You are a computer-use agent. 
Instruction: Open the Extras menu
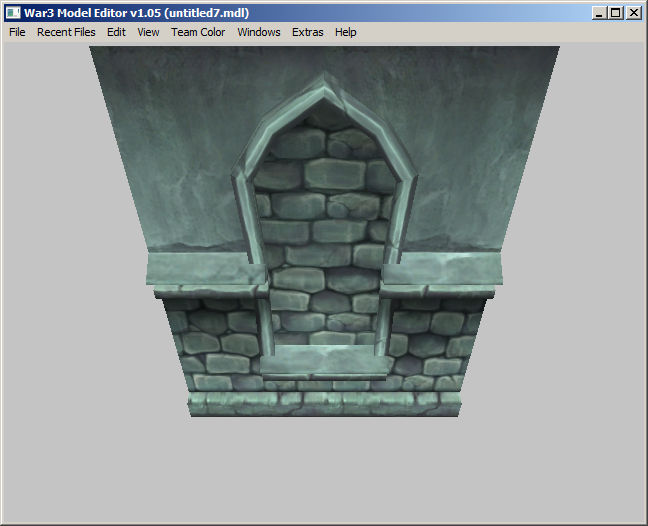click(307, 32)
